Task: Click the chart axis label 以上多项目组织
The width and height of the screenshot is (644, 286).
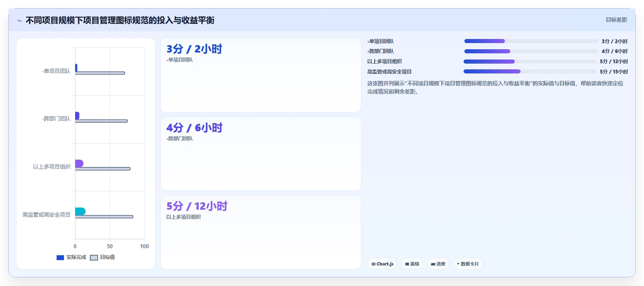Action: (52, 167)
